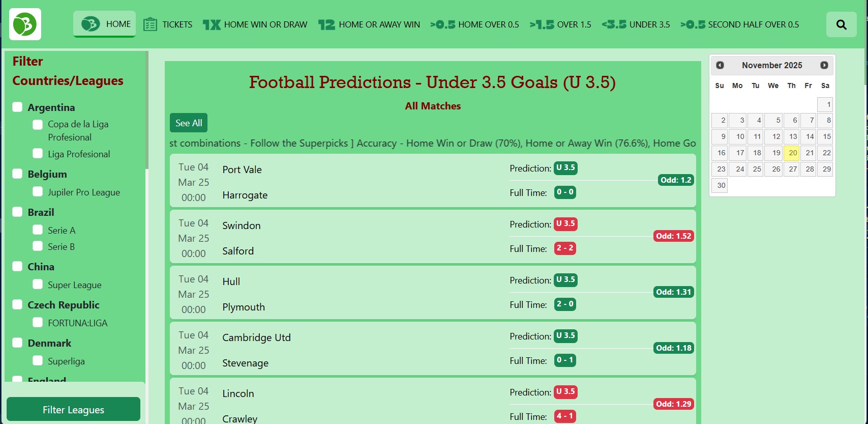Click the See All button
868x424 pixels.
coord(189,123)
